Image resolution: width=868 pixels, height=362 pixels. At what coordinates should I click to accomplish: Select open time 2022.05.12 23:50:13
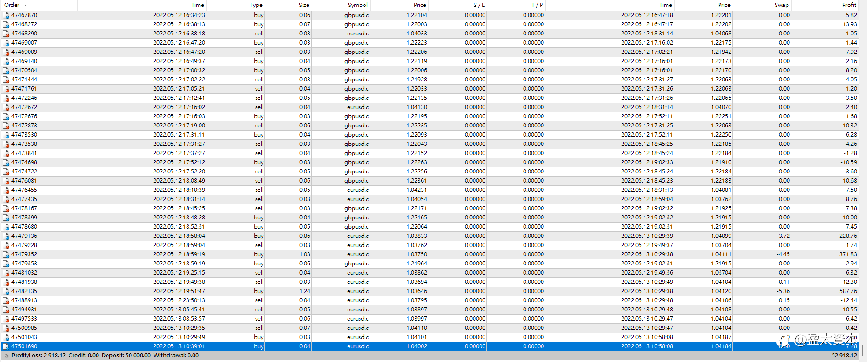click(179, 300)
